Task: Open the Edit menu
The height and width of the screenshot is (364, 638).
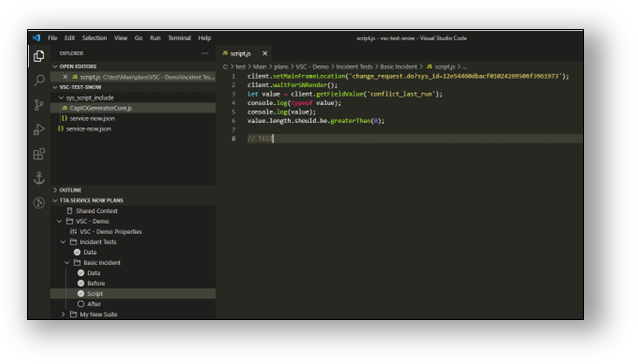Action: pos(70,38)
